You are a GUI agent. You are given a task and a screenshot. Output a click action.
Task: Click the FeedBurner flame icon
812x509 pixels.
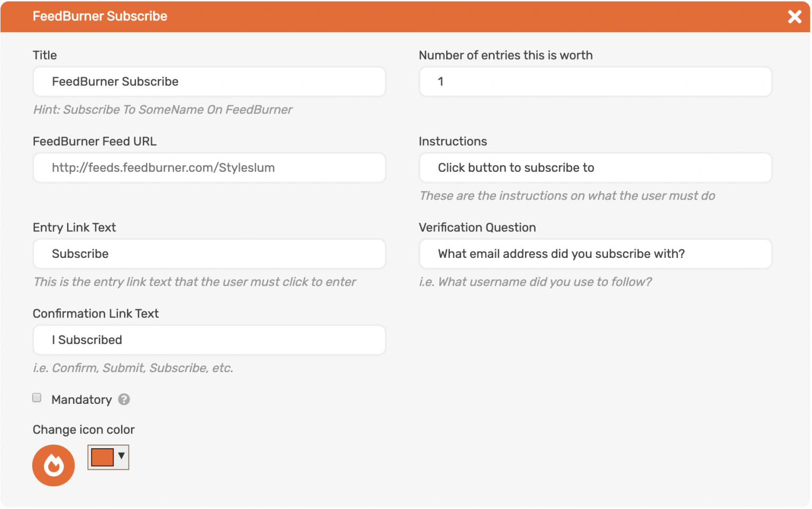tap(53, 465)
